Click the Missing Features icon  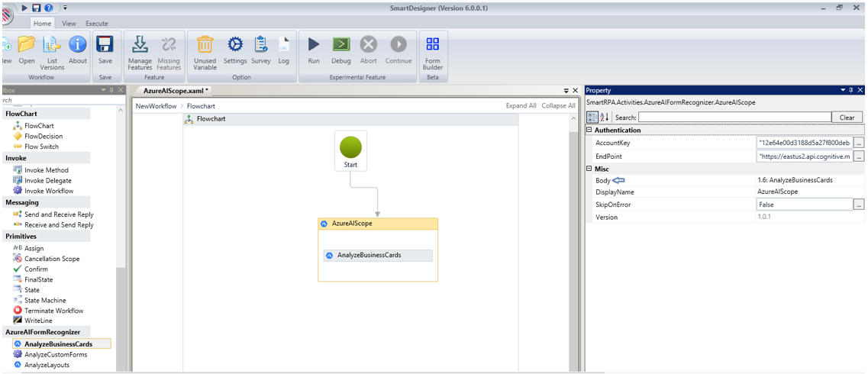169,45
